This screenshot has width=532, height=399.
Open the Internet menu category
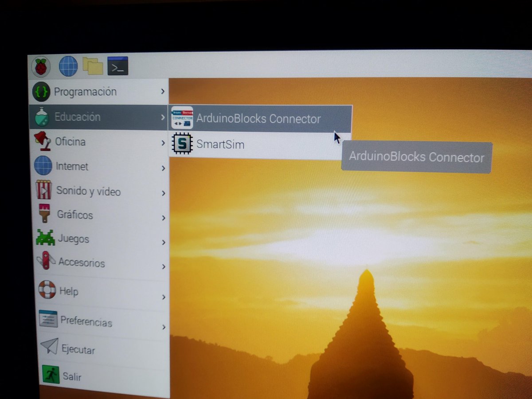[99, 167]
